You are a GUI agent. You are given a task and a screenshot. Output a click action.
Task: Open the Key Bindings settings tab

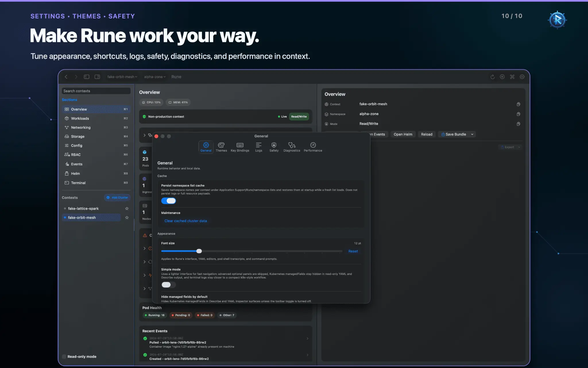tap(240, 147)
